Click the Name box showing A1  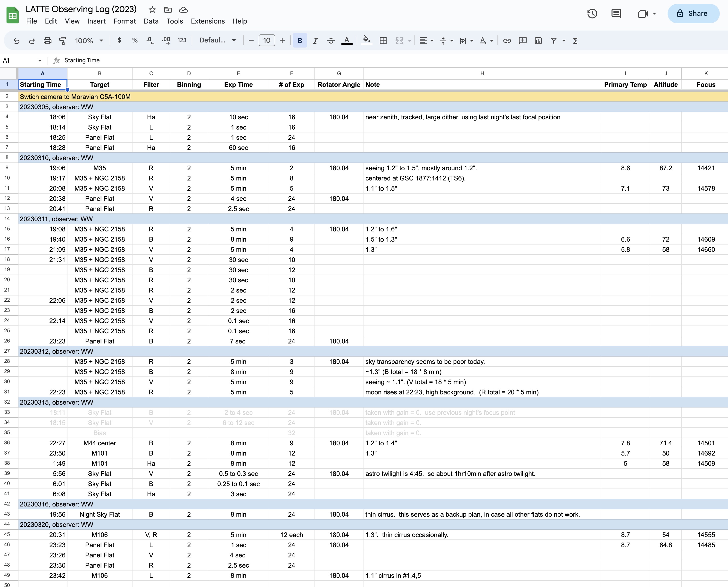point(22,60)
